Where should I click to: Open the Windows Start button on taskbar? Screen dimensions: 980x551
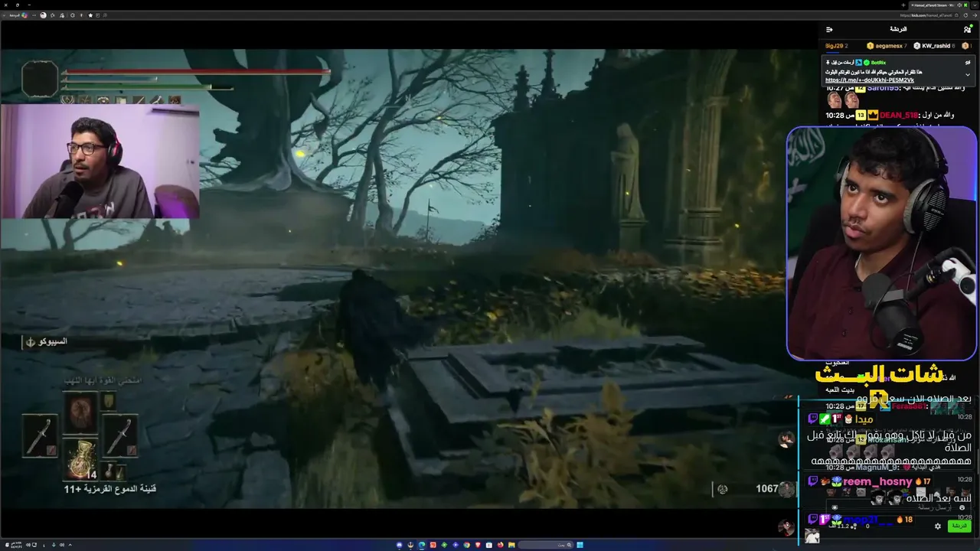[580, 545]
